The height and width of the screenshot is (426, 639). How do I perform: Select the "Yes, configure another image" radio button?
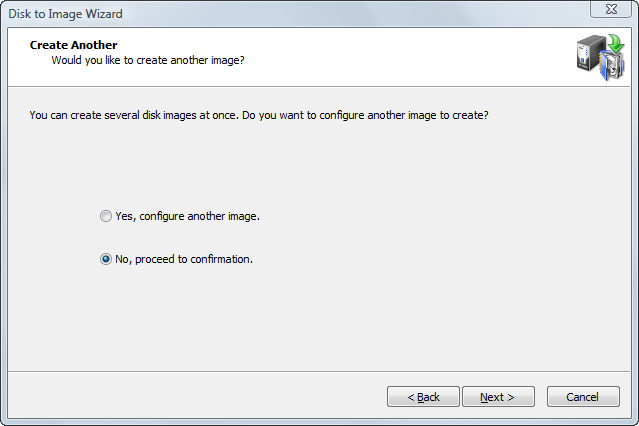pyautogui.click(x=106, y=216)
